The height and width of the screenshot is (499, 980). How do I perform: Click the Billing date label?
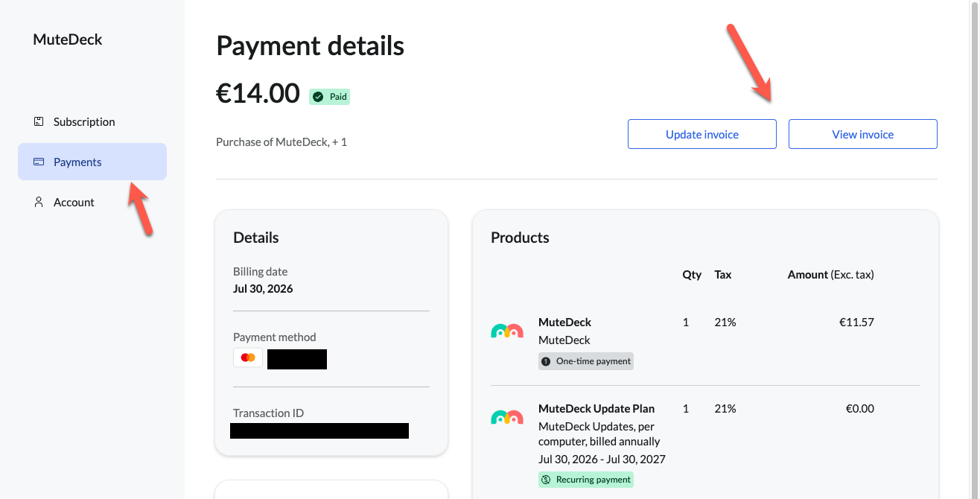[x=260, y=271]
